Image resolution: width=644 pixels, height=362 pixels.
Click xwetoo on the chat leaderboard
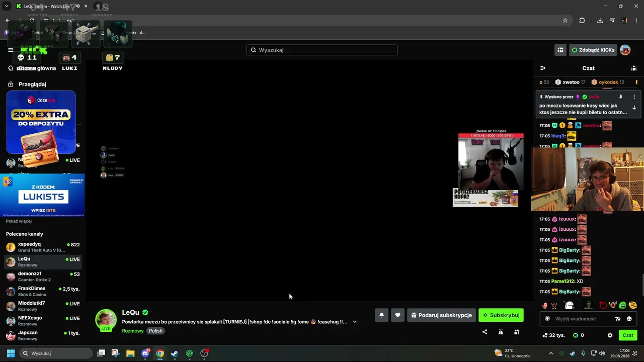(x=571, y=82)
